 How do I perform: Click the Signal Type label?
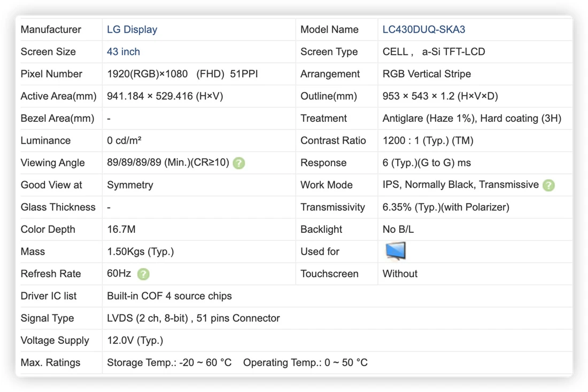47,318
